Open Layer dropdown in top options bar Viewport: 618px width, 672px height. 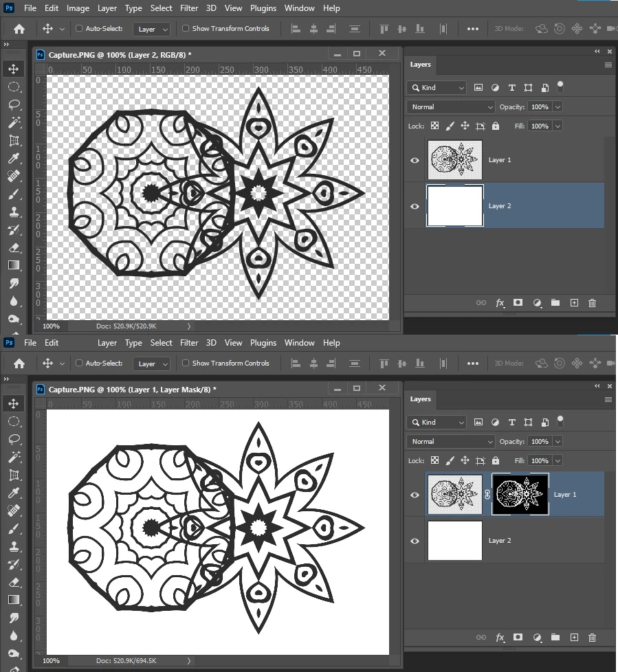click(x=152, y=29)
